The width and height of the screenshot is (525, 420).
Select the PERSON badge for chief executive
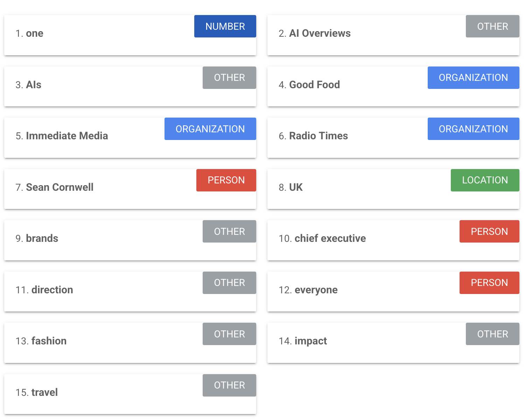pos(489,231)
